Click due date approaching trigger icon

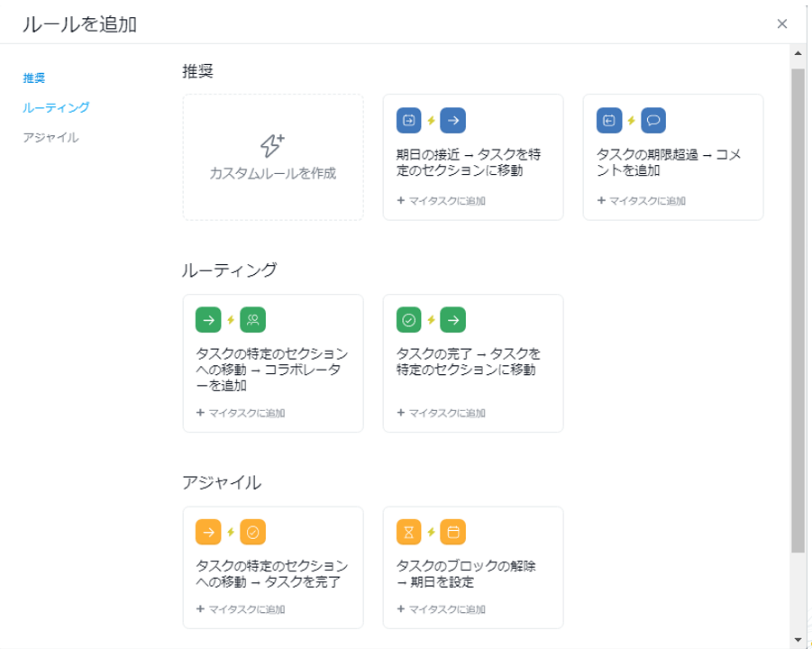(x=408, y=121)
